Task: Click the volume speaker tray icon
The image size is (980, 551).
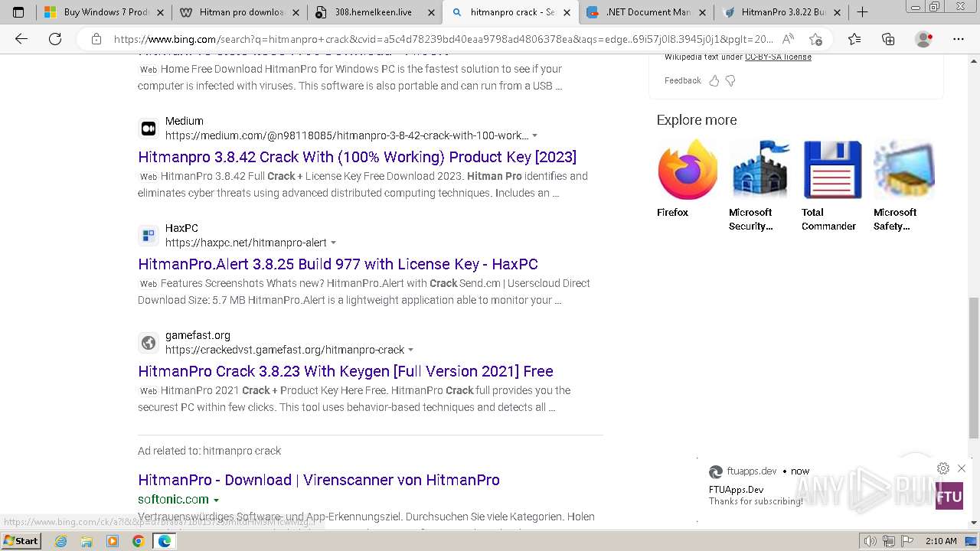Action: pos(870,541)
